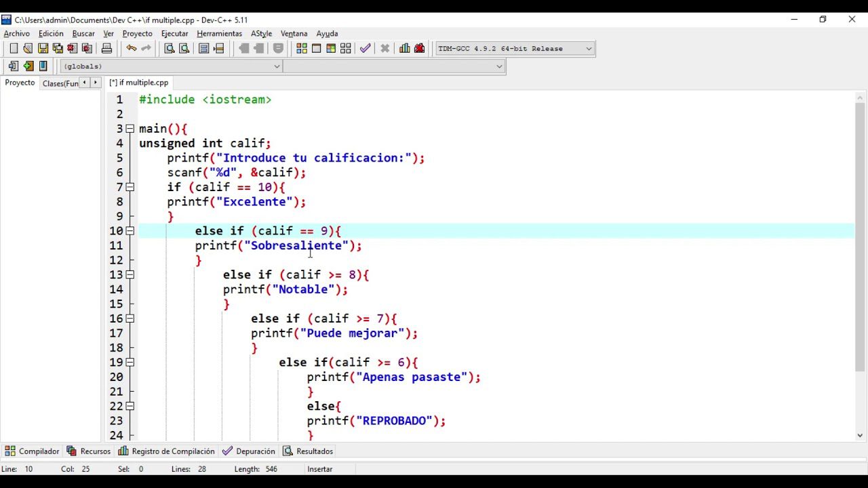Undo the last edit
This screenshot has width=868, height=488.
132,48
